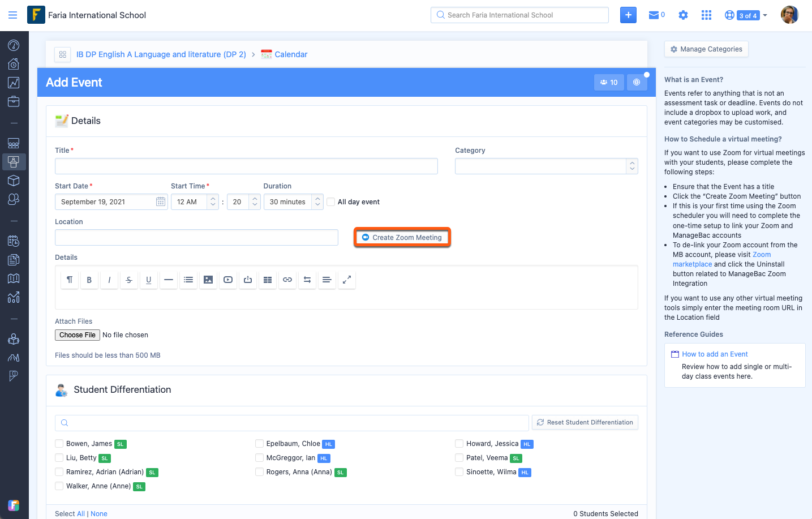Click the Start Date calendar picker icon
This screenshot has width=812, height=519.
click(161, 202)
